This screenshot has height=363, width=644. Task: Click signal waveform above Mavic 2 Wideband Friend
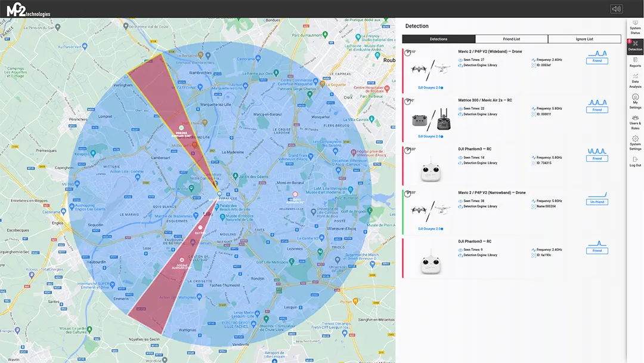[x=597, y=54]
